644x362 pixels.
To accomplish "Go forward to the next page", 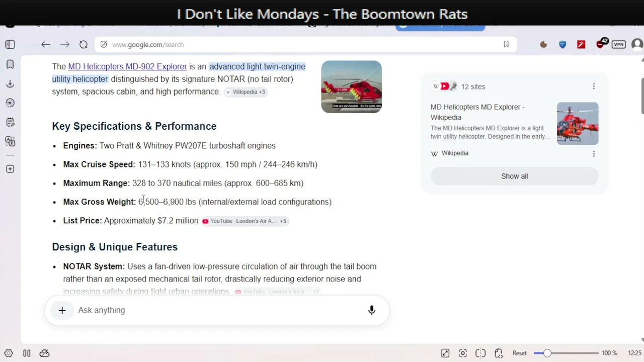I will (x=65, y=45).
